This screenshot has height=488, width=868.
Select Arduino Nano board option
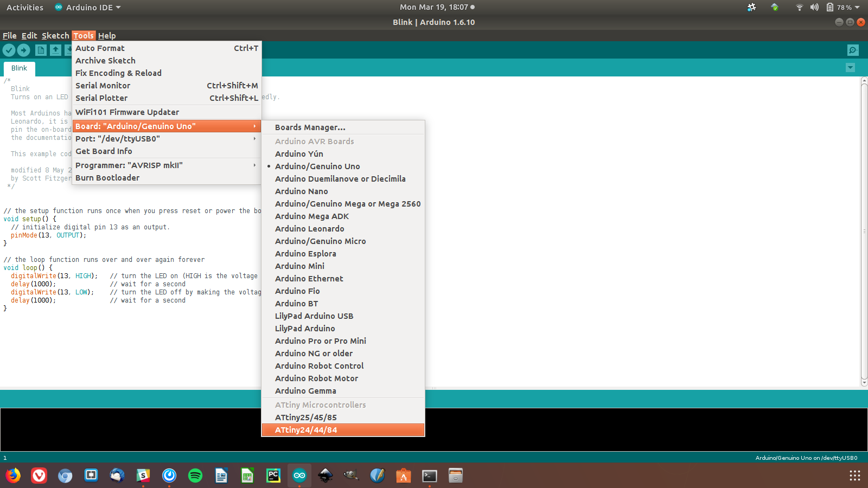[343, 191]
